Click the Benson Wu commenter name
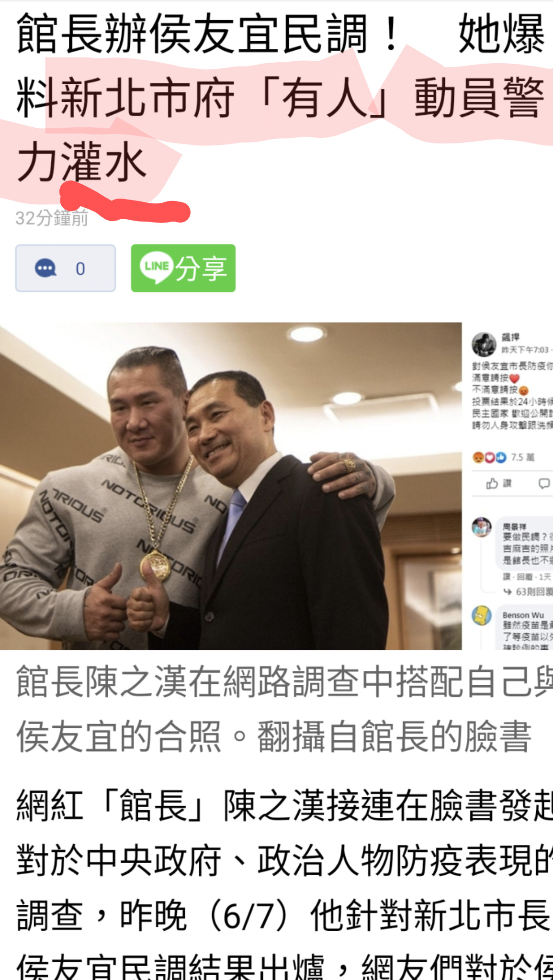 523,615
